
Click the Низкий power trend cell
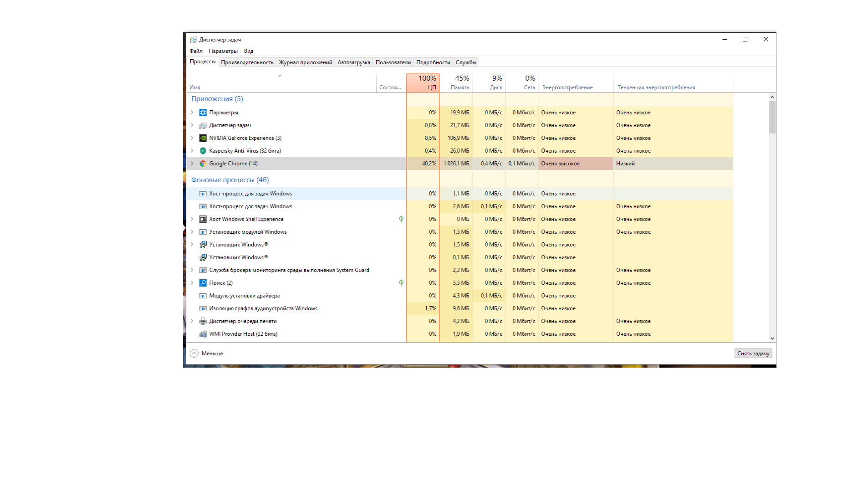click(x=673, y=164)
